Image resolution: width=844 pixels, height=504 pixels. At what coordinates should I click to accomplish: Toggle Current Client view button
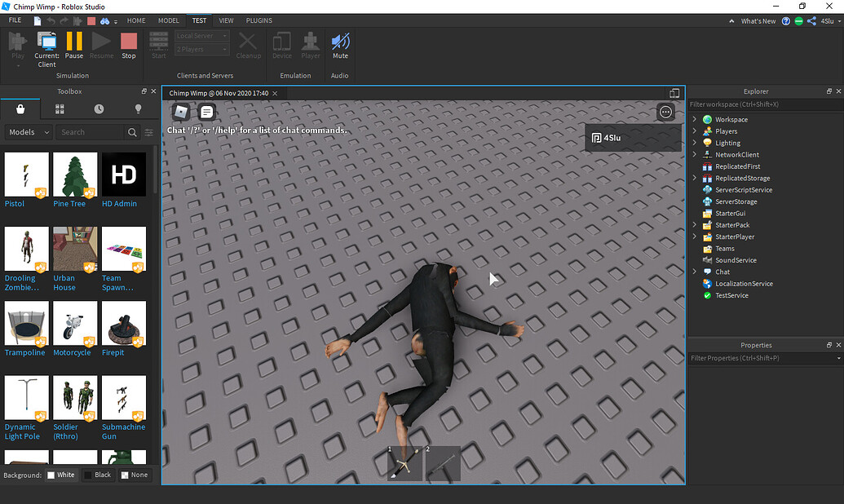click(46, 49)
